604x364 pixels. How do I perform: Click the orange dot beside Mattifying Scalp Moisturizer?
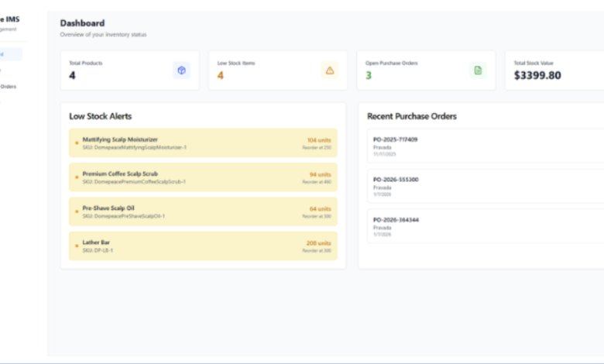(76, 143)
